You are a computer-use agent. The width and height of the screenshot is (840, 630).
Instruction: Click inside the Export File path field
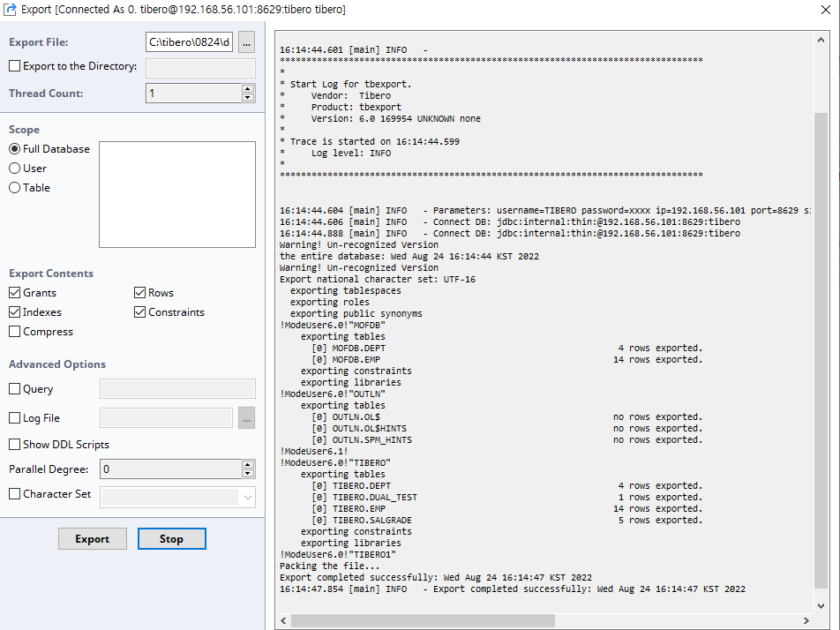tap(189, 42)
